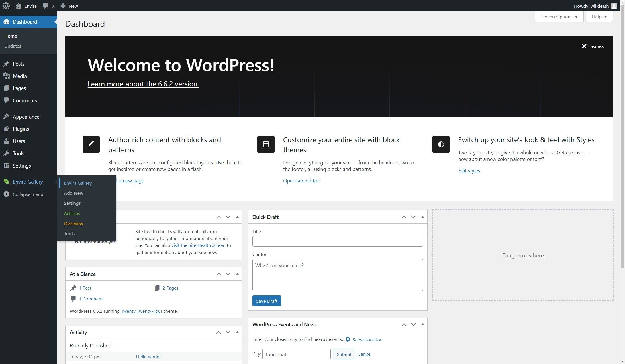The width and height of the screenshot is (625, 364).
Task: Open the WordPress logo menu
Action: tap(6, 6)
